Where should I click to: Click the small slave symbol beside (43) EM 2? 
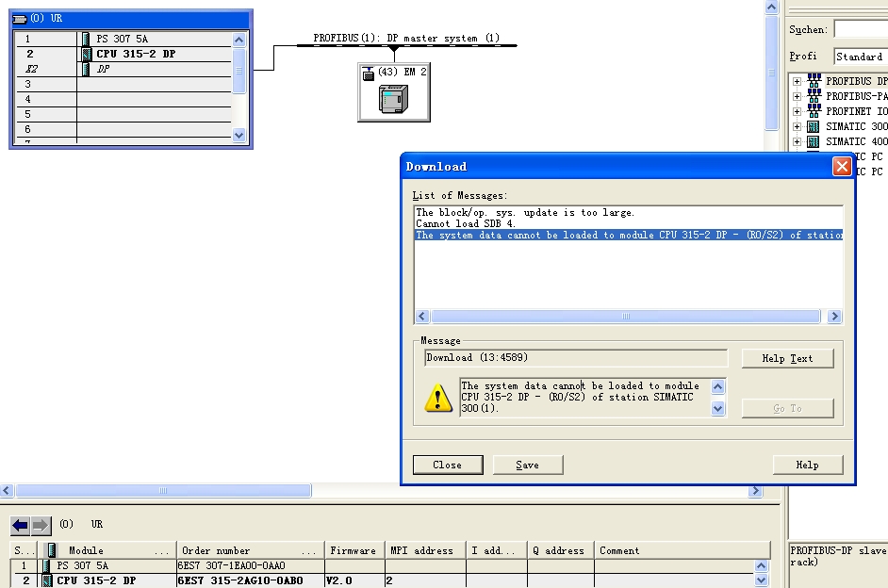tap(368, 73)
